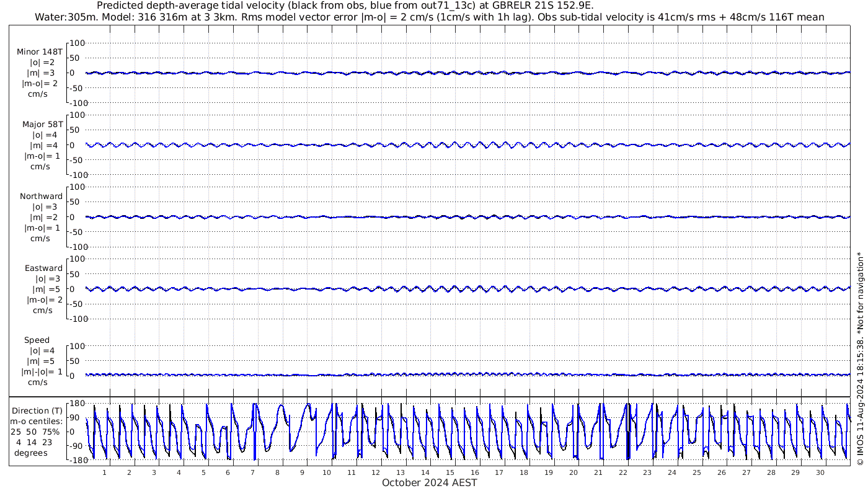The height and width of the screenshot is (496, 868).
Task: Click the '25 50 75%' centile header
Action: (x=35, y=432)
